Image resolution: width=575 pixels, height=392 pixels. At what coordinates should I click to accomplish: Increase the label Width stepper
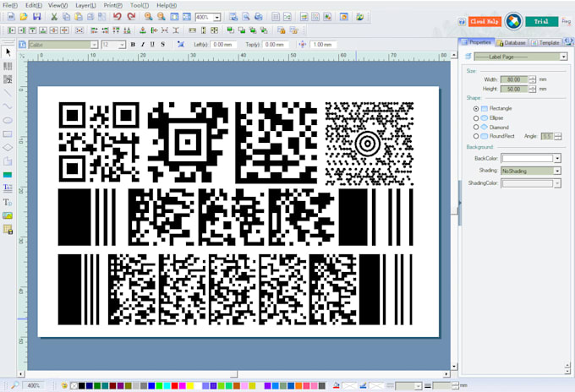coord(533,77)
